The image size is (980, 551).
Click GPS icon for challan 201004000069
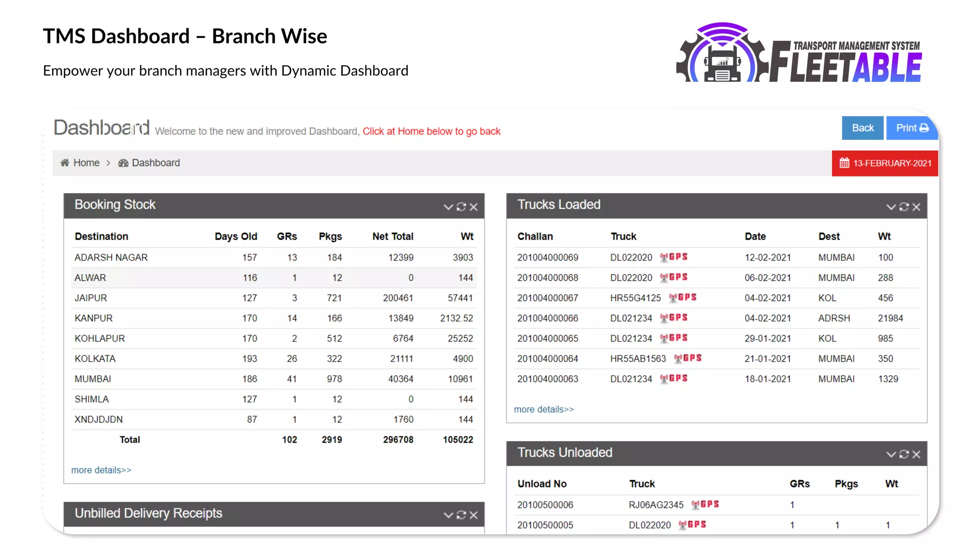(x=674, y=257)
